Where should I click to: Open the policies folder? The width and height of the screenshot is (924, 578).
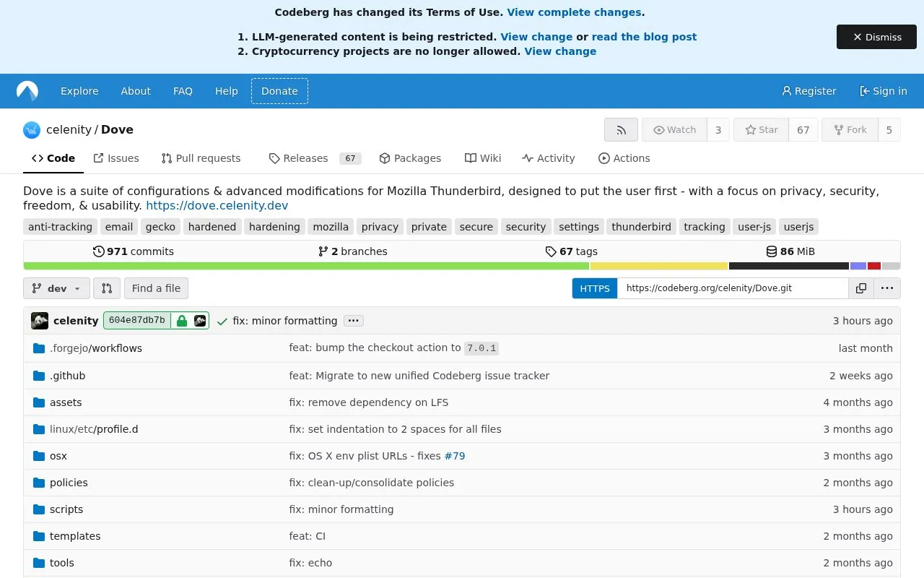coord(69,483)
